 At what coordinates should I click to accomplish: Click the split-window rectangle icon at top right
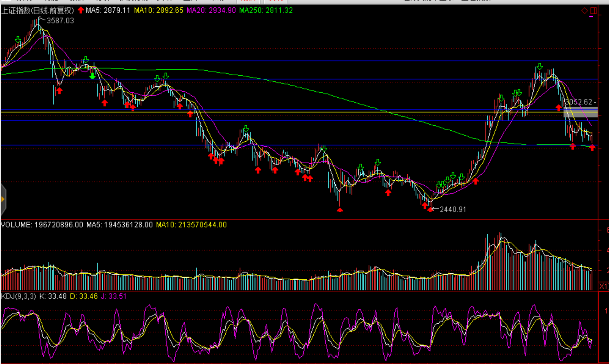(x=593, y=11)
